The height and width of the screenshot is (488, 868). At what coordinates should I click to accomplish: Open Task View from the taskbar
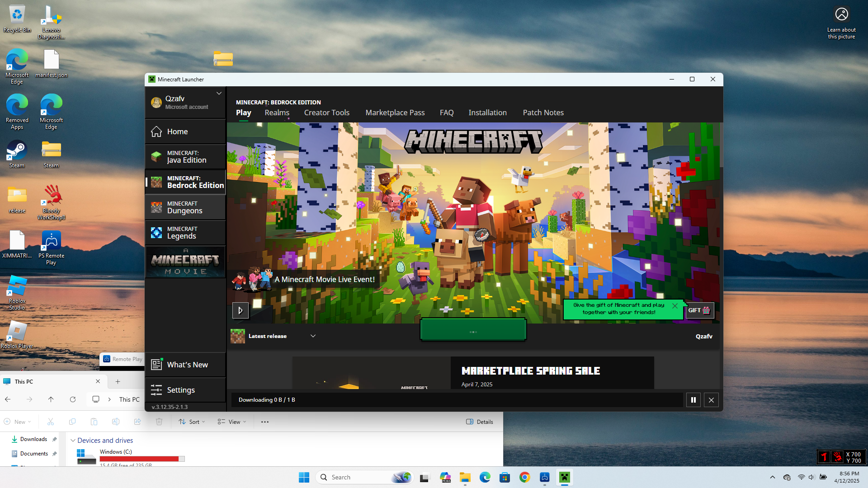[424, 477]
